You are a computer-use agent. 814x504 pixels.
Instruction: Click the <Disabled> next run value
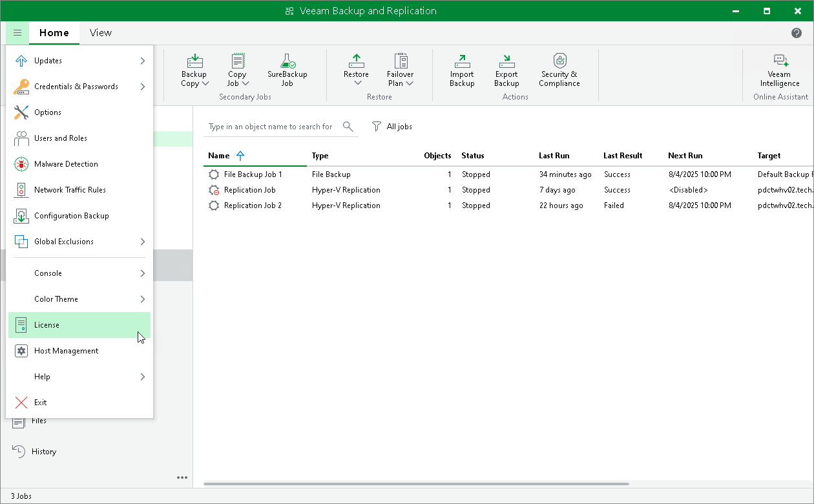(x=688, y=190)
